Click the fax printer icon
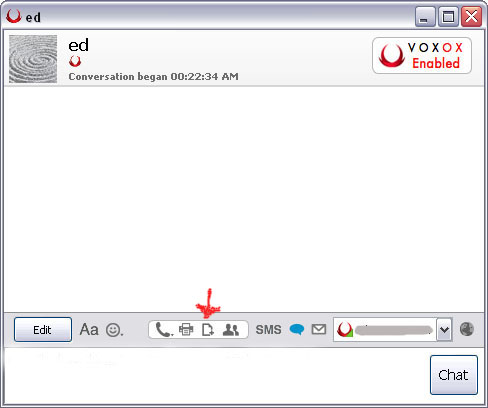This screenshot has height=408, width=488. (186, 330)
